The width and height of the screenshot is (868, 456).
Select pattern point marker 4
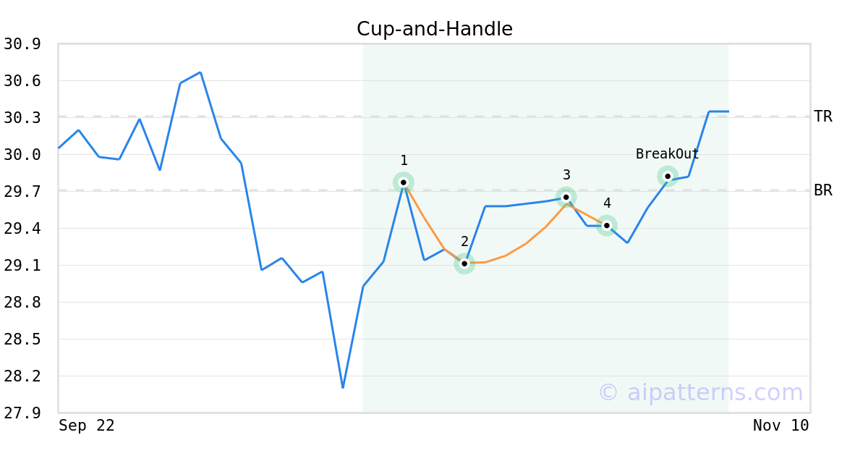click(607, 225)
